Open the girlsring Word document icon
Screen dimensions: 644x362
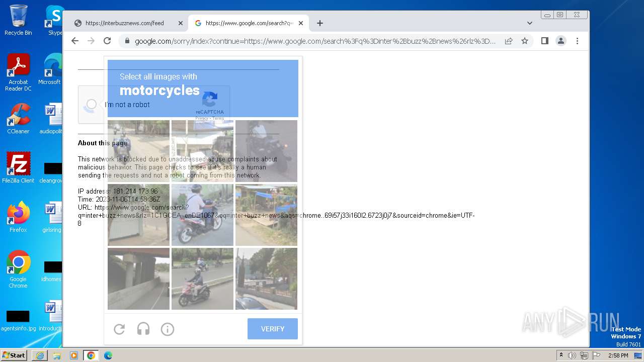click(52, 217)
